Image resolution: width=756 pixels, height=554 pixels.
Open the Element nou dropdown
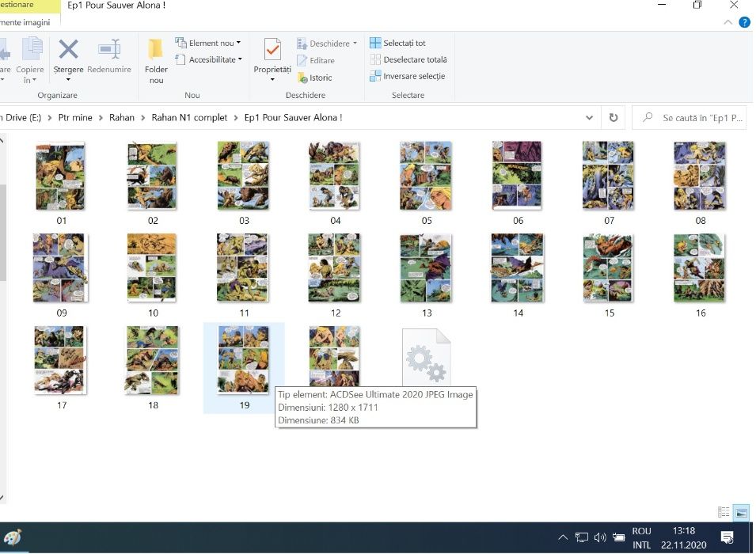208,43
